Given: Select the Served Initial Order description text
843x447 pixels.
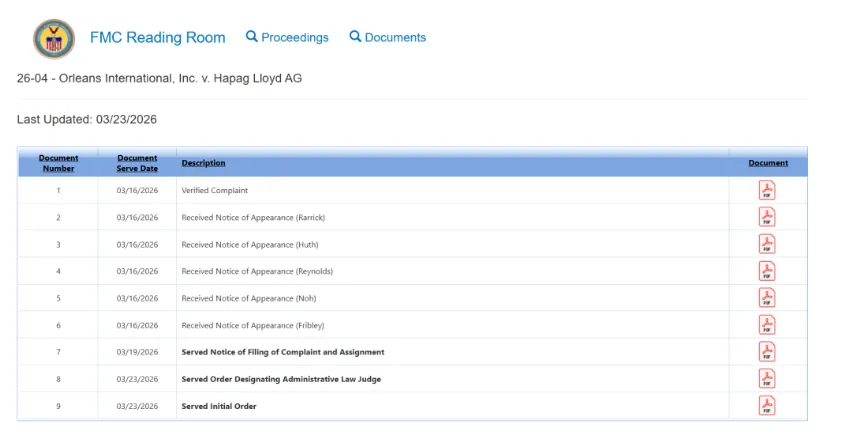Looking at the screenshot, I should point(218,406).
